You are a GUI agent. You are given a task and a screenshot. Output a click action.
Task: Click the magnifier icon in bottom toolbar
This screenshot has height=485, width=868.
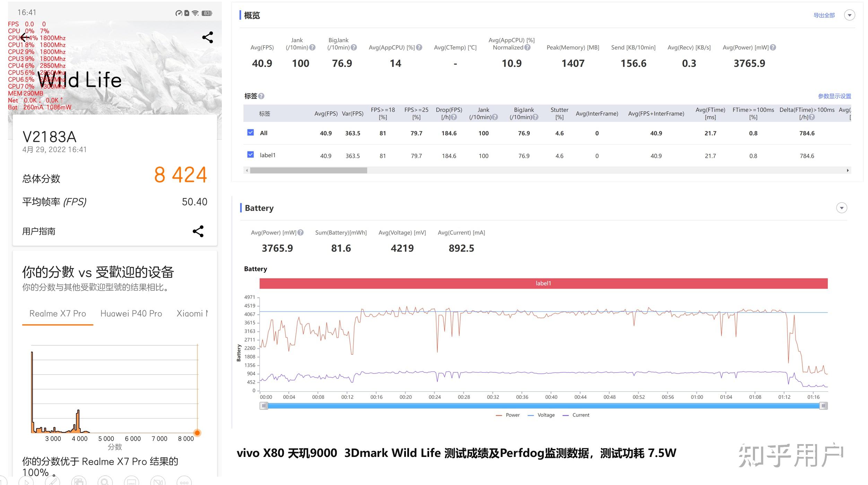[105, 482]
